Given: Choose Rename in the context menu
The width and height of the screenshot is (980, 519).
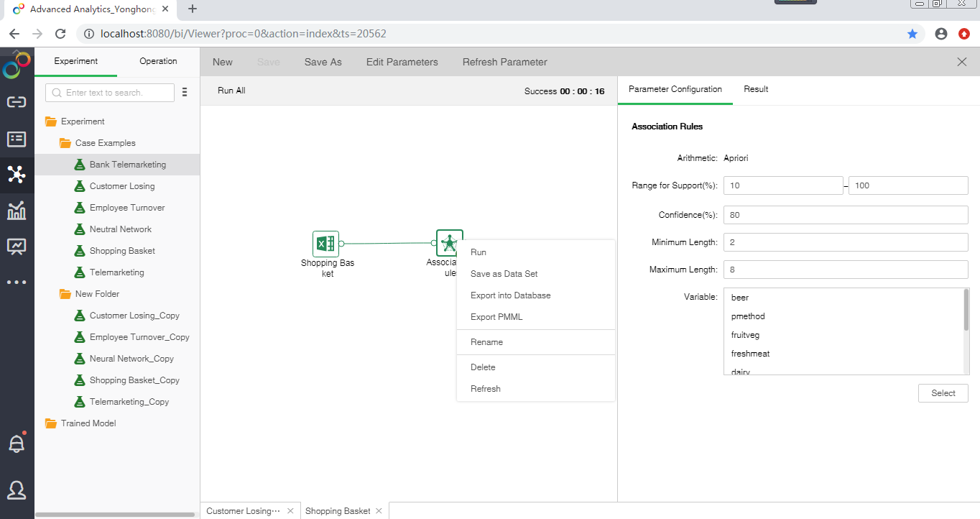Looking at the screenshot, I should (x=536, y=342).
